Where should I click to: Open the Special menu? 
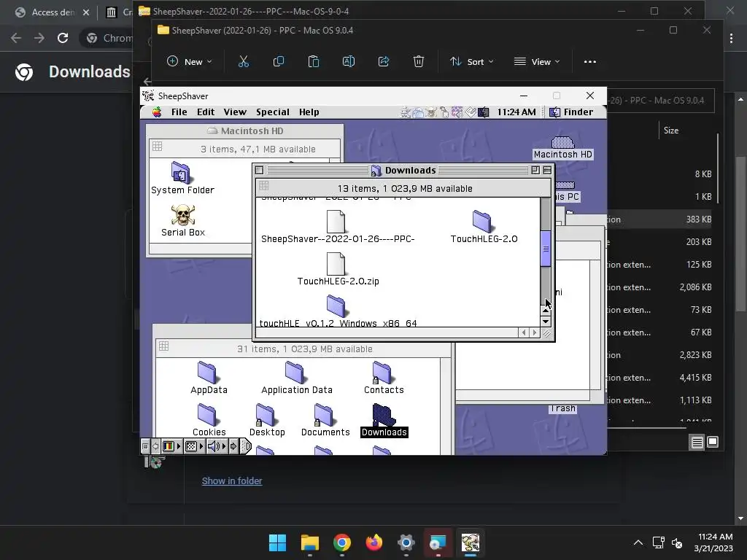point(273,112)
